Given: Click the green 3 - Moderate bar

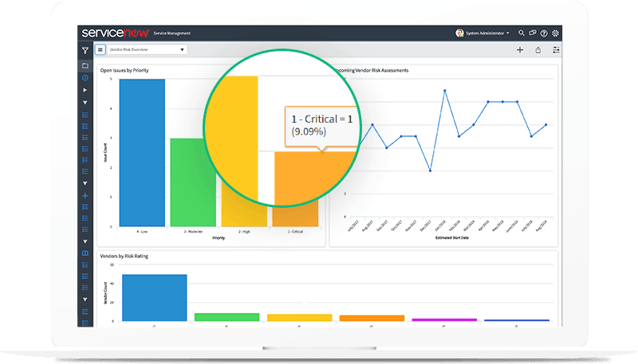Looking at the screenshot, I should [x=191, y=182].
